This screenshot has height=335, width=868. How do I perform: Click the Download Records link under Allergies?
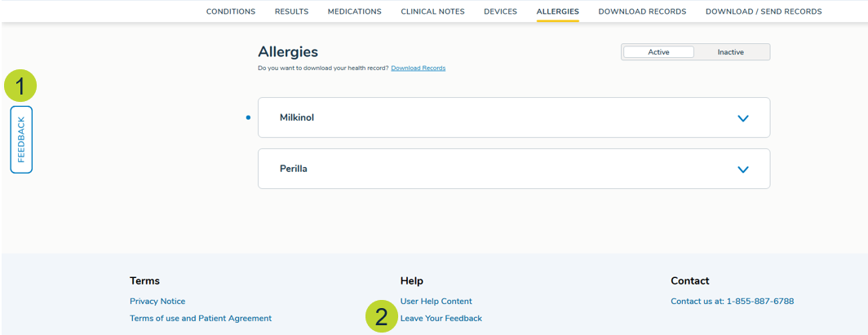pyautogui.click(x=418, y=68)
